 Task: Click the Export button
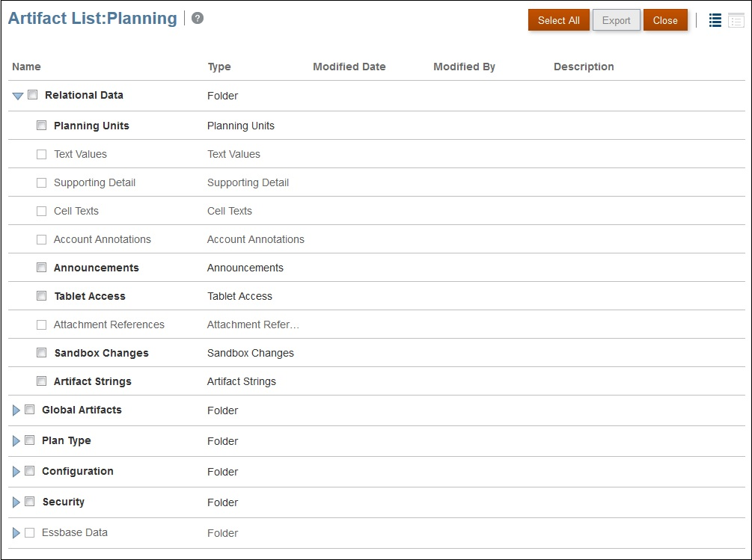pos(617,21)
